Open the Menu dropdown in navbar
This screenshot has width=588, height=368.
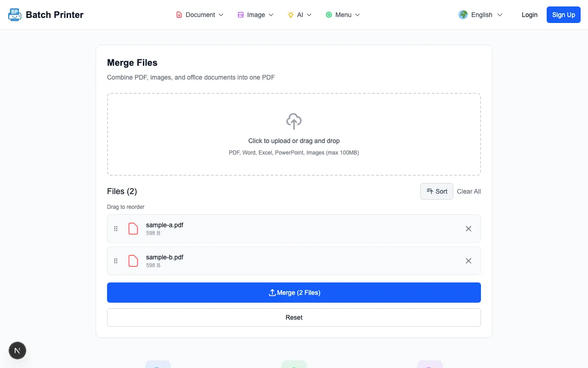tap(343, 15)
